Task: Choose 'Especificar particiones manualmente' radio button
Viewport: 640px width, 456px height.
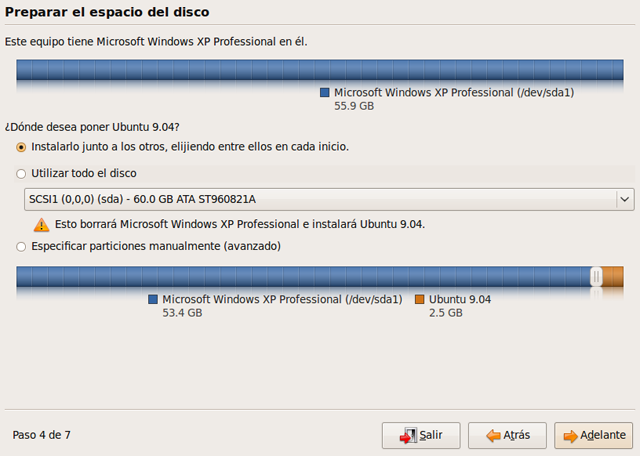Action: [x=21, y=246]
